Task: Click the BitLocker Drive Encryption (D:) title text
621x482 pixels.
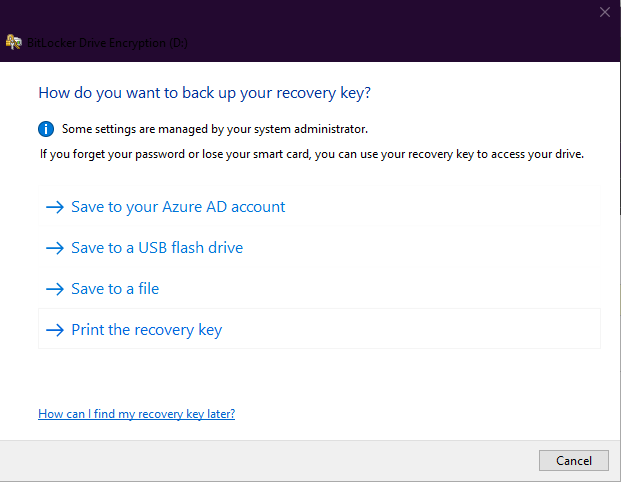Action: click(106, 43)
